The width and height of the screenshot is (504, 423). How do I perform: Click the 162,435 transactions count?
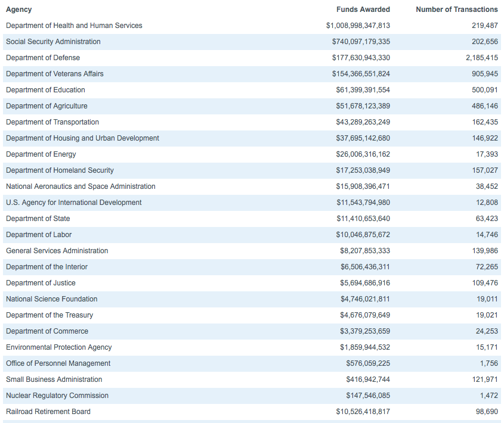tap(485, 122)
